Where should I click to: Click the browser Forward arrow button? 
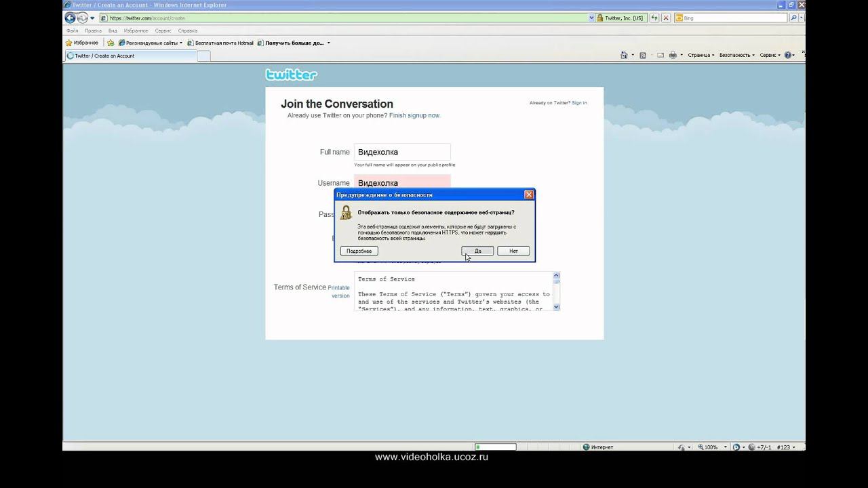(x=82, y=18)
